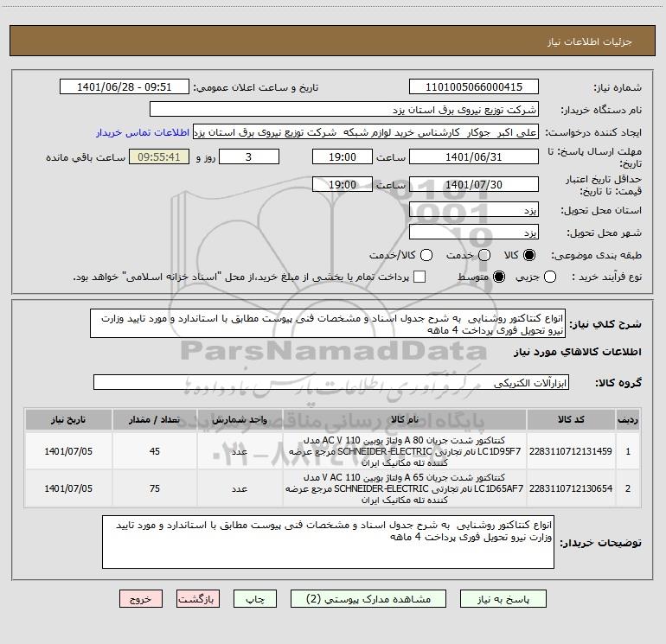This screenshot has width=666, height=644.
Task: Click item code 2283110712131459
Action: (571, 451)
